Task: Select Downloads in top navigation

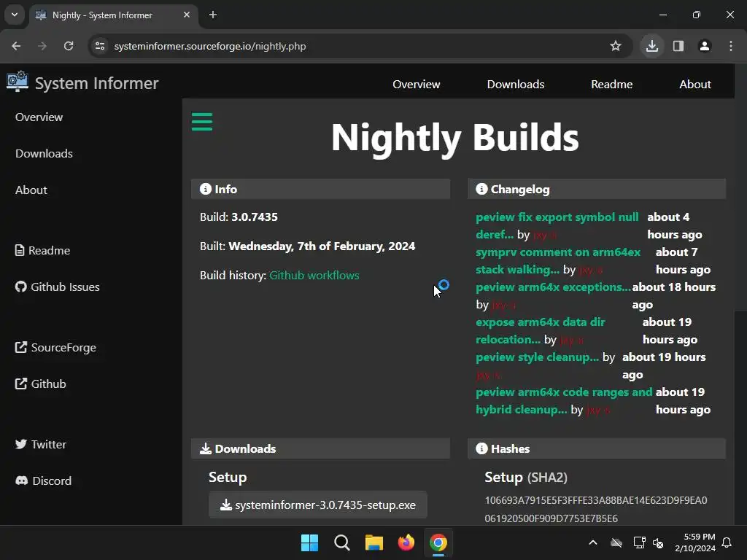Action: [516, 85]
